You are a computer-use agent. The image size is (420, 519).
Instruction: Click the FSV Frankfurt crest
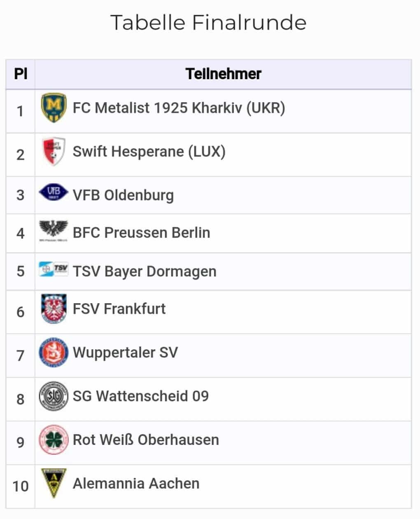pyautogui.click(x=54, y=309)
